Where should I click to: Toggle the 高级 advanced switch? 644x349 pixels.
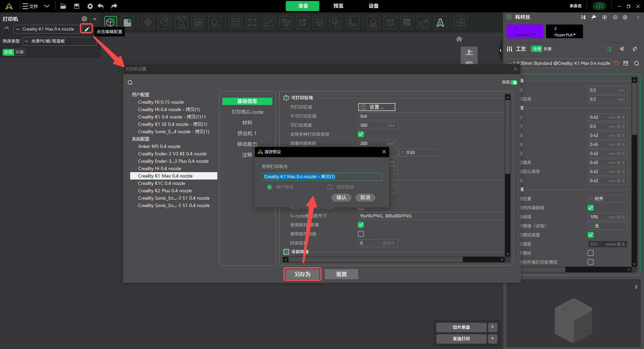tap(514, 82)
